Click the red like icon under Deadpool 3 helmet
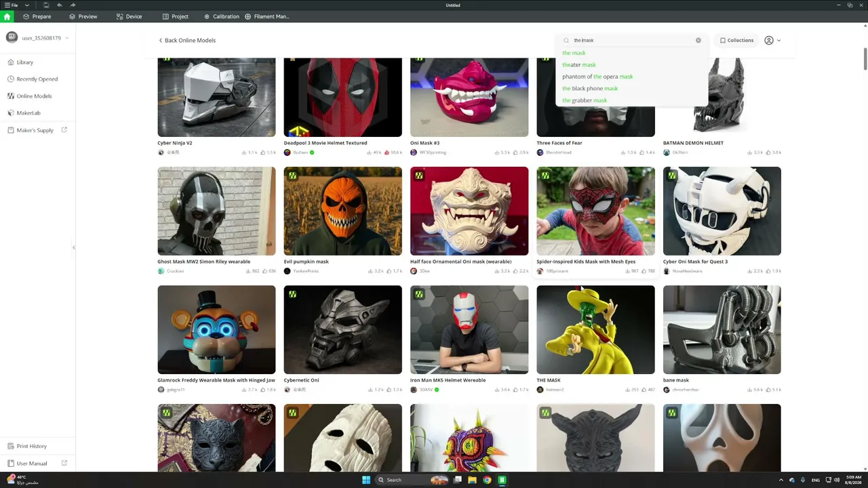 click(387, 152)
